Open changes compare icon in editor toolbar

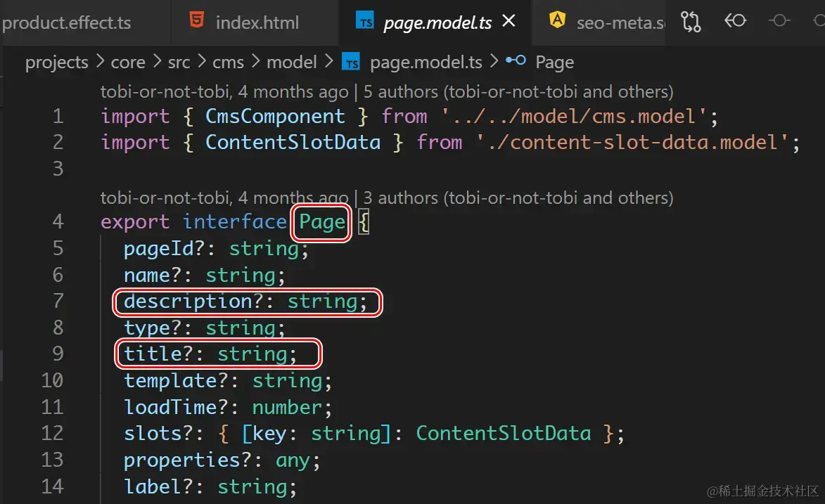coord(690,22)
